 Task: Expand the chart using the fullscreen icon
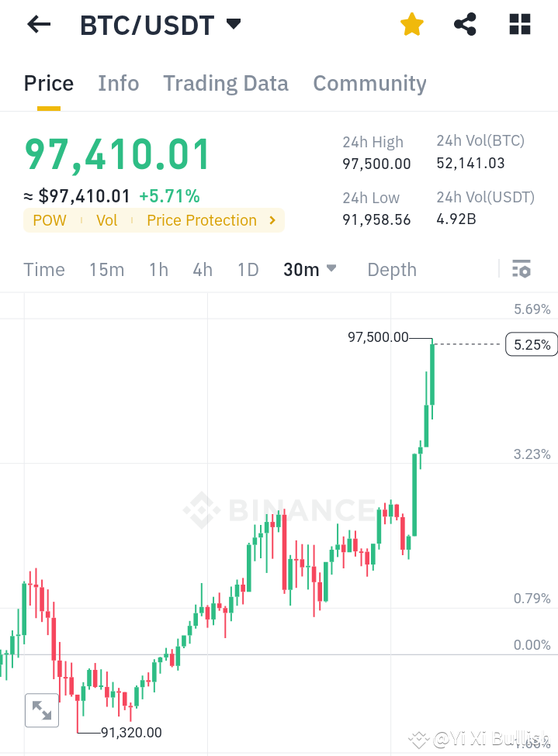tap(41, 709)
